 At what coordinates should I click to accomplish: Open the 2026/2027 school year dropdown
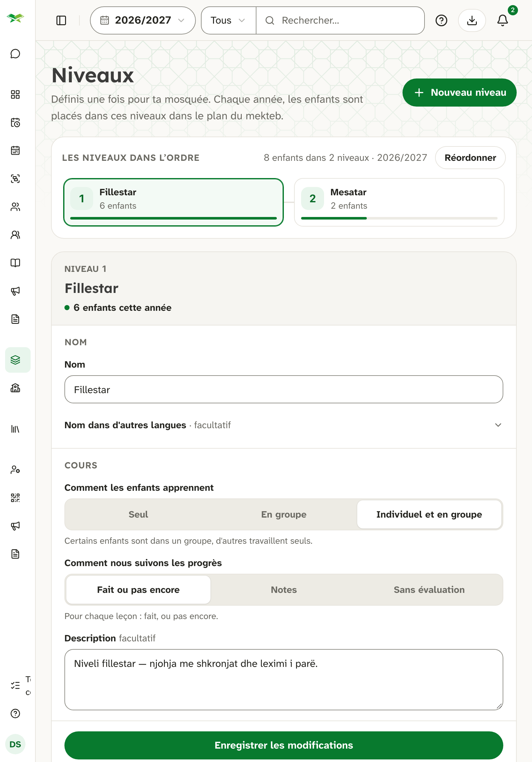coord(143,20)
